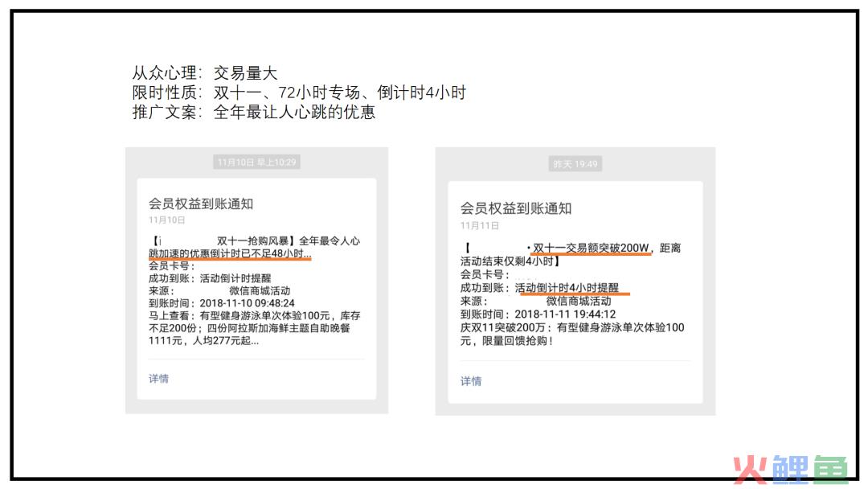Viewport: 868px width, 489px height.
Task: Open 详情 link in the 11月10日 notification card
Action: point(158,379)
